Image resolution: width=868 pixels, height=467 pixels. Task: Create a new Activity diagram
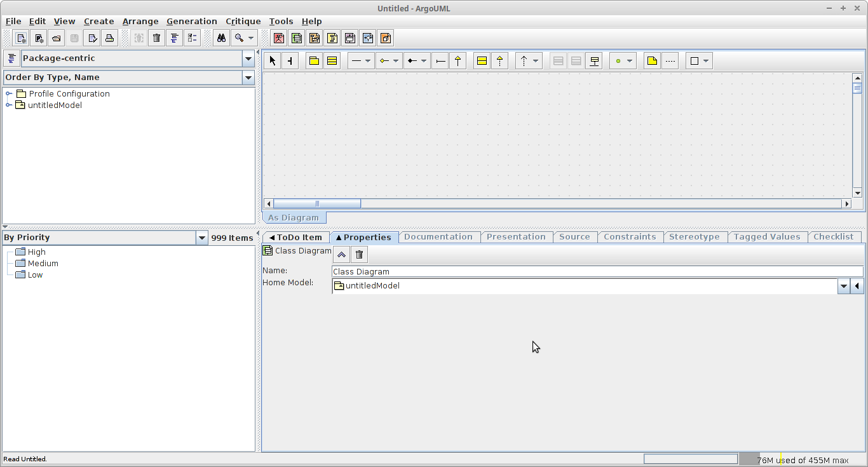pyautogui.click(x=368, y=38)
